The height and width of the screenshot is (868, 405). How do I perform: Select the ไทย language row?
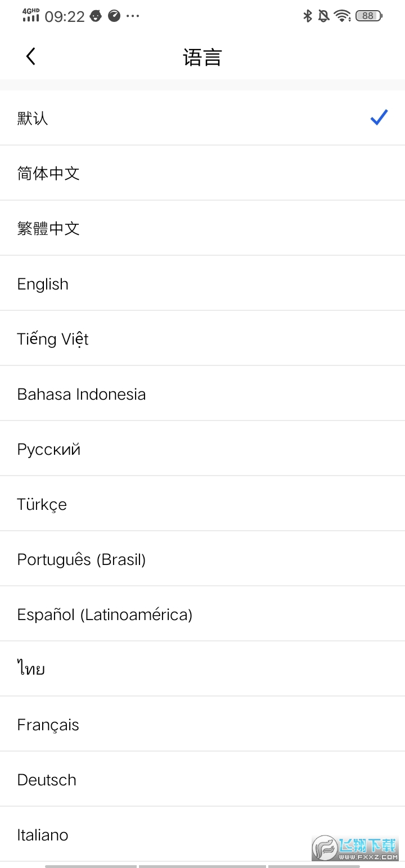[x=31, y=669]
